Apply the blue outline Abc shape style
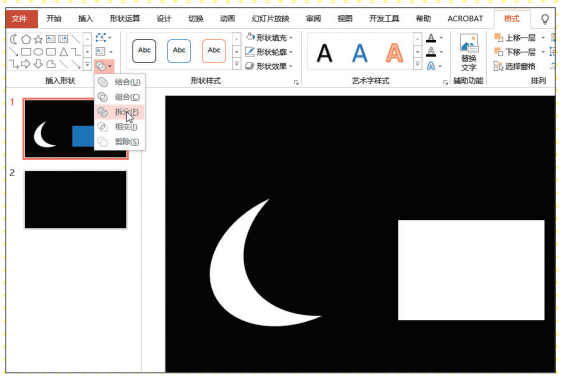Image resolution: width=565 pixels, height=381 pixels. pyautogui.click(x=179, y=51)
